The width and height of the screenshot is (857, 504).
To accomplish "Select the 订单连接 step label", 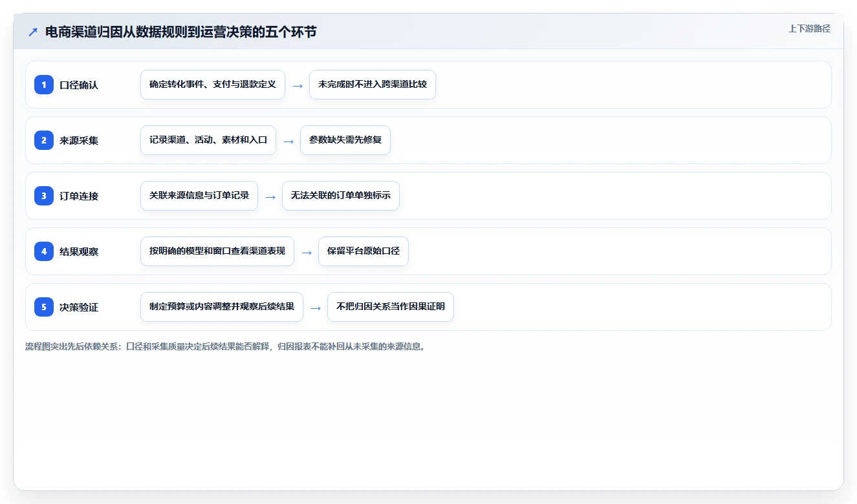I will point(79,196).
